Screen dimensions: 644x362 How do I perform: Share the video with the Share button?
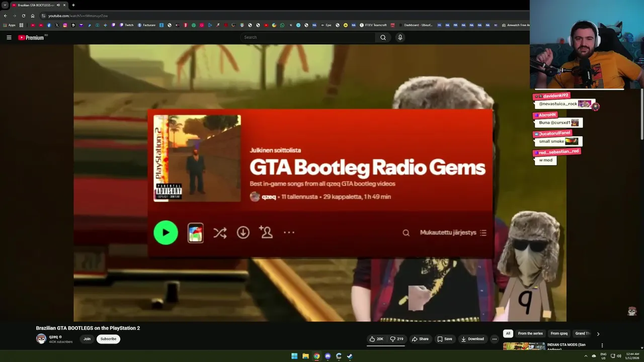[x=420, y=339]
